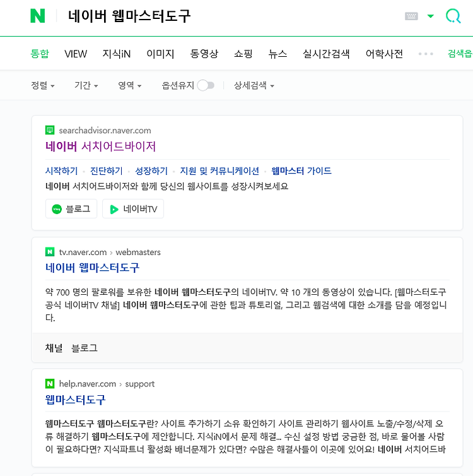This screenshot has width=473, height=476.
Task: Click the 약 700 명의 팔로워 description text
Action: pyautogui.click(x=246, y=305)
